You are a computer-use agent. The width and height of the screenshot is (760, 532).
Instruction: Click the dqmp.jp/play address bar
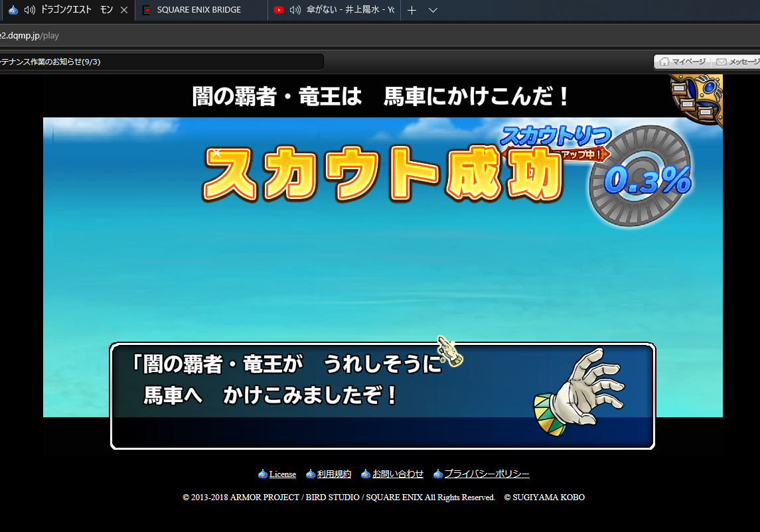click(x=199, y=35)
